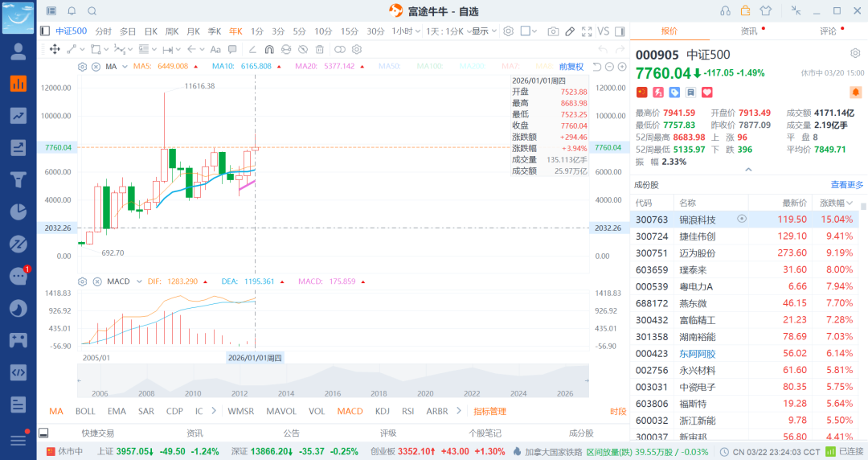The image size is (868, 460).
Task: Select the pencil draw tool in chart toolbar
Action: (570, 31)
